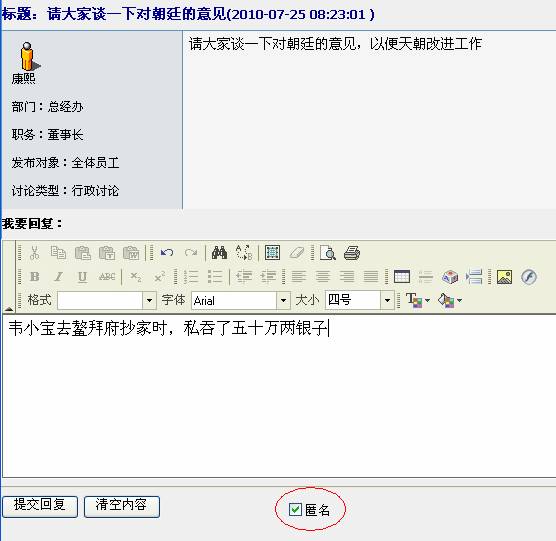Insert Flash via the Flash icon
The image size is (556, 541).
[529, 277]
